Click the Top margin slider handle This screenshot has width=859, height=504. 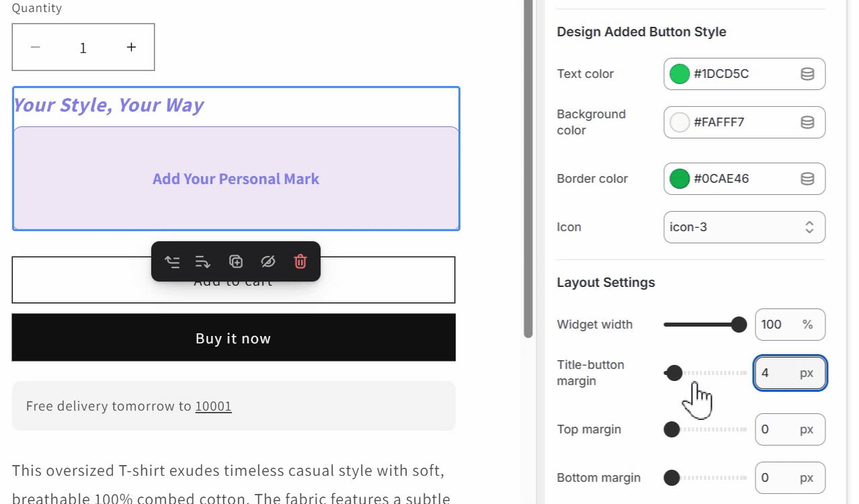(670, 429)
